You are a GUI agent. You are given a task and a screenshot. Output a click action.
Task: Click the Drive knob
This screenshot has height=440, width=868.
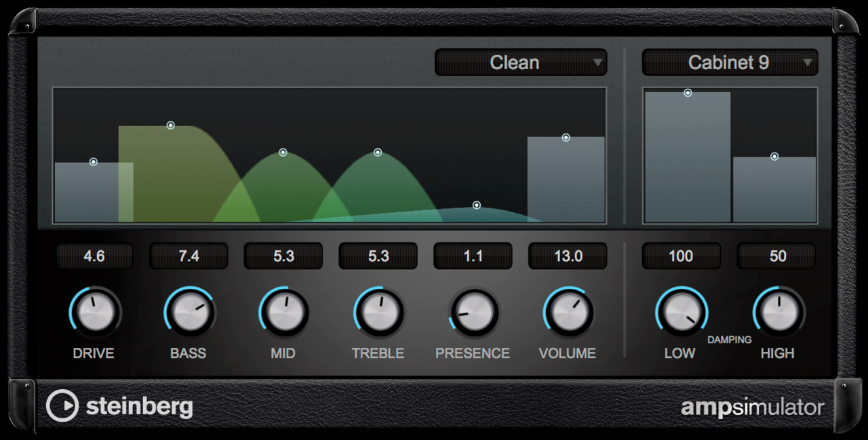(x=95, y=313)
